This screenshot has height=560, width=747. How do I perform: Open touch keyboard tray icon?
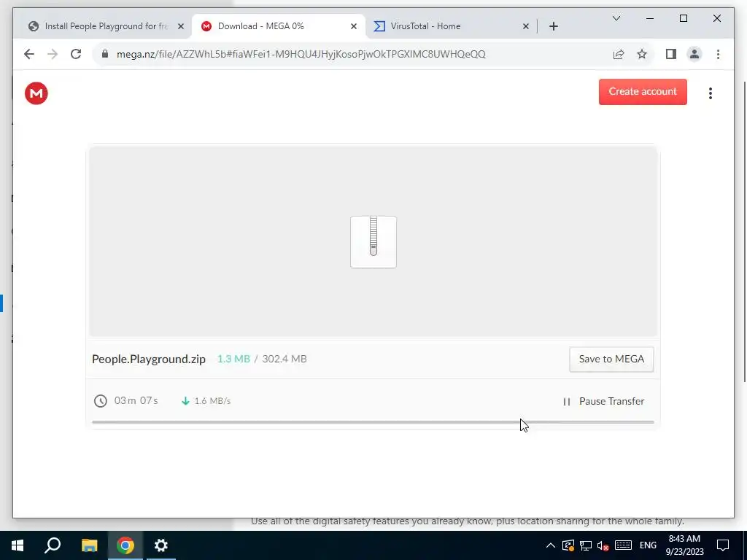coord(623,545)
